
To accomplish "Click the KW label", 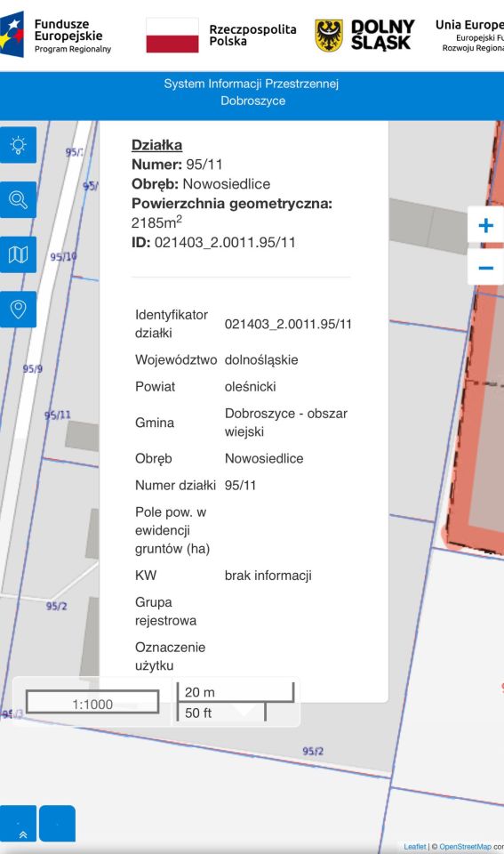I will [145, 576].
